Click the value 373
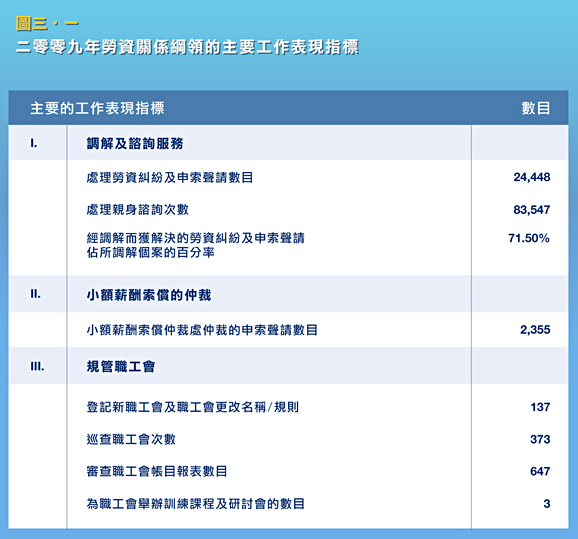578x539 pixels. pyautogui.click(x=540, y=439)
